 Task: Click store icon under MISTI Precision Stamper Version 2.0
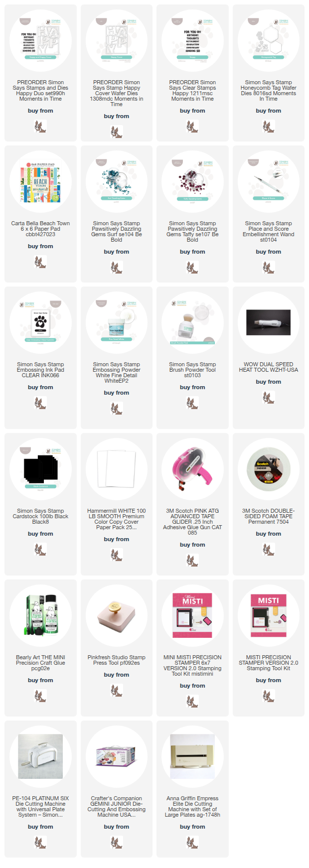269,696
